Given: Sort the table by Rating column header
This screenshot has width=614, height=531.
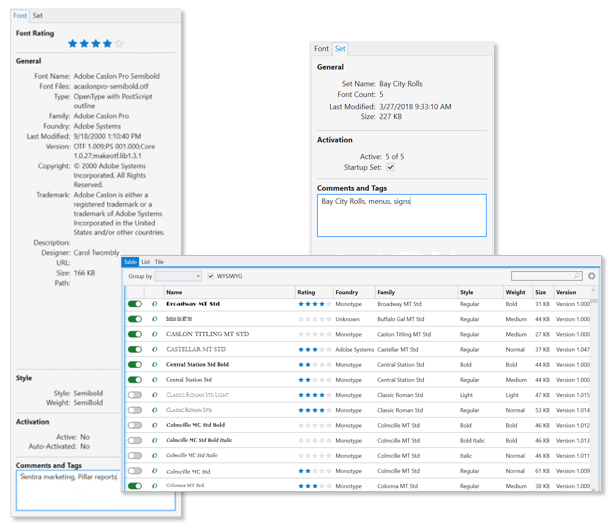Looking at the screenshot, I should click(x=314, y=292).
